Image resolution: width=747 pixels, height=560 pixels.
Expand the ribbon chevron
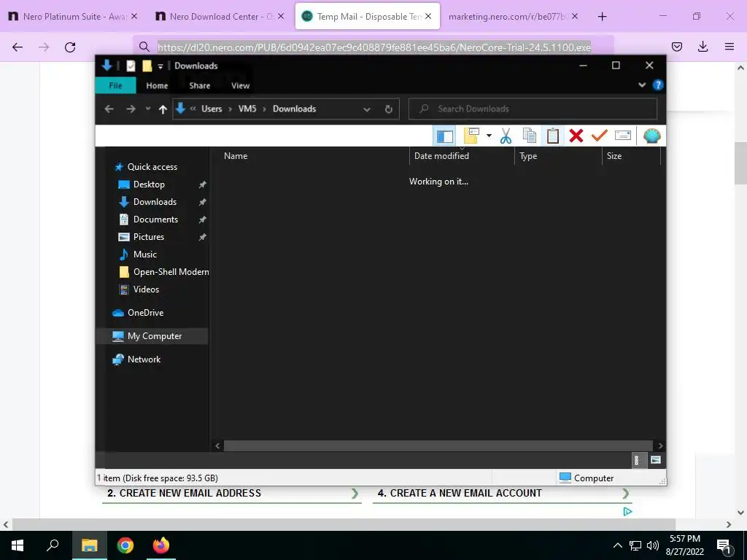pyautogui.click(x=642, y=85)
